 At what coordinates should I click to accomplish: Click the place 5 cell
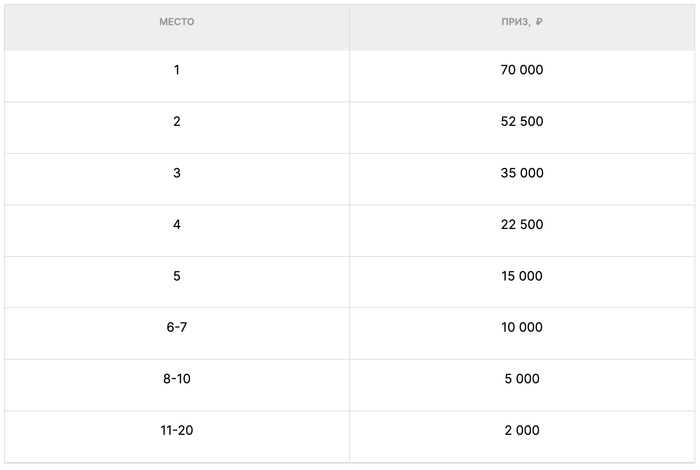177,276
